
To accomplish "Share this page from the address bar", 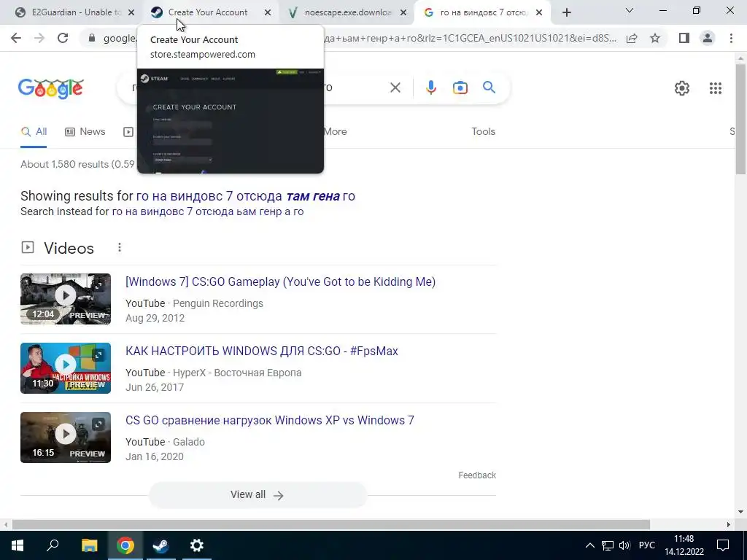I will [x=632, y=38].
